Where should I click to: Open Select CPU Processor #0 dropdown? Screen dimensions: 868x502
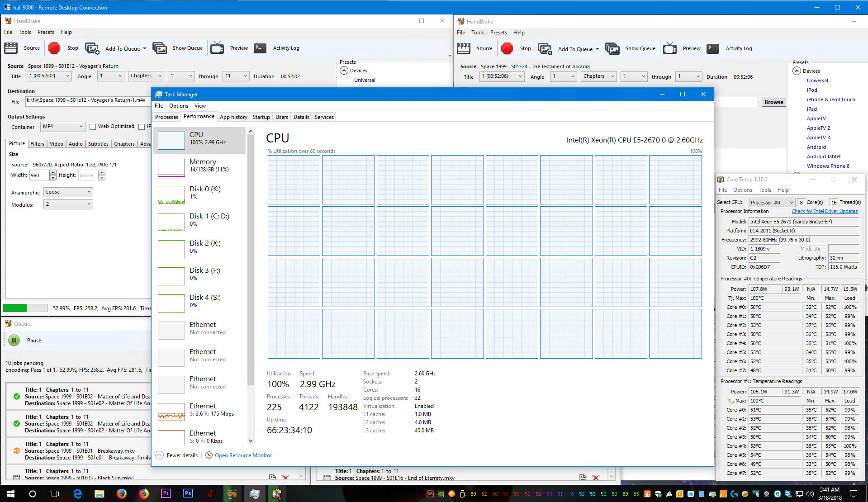(x=772, y=203)
